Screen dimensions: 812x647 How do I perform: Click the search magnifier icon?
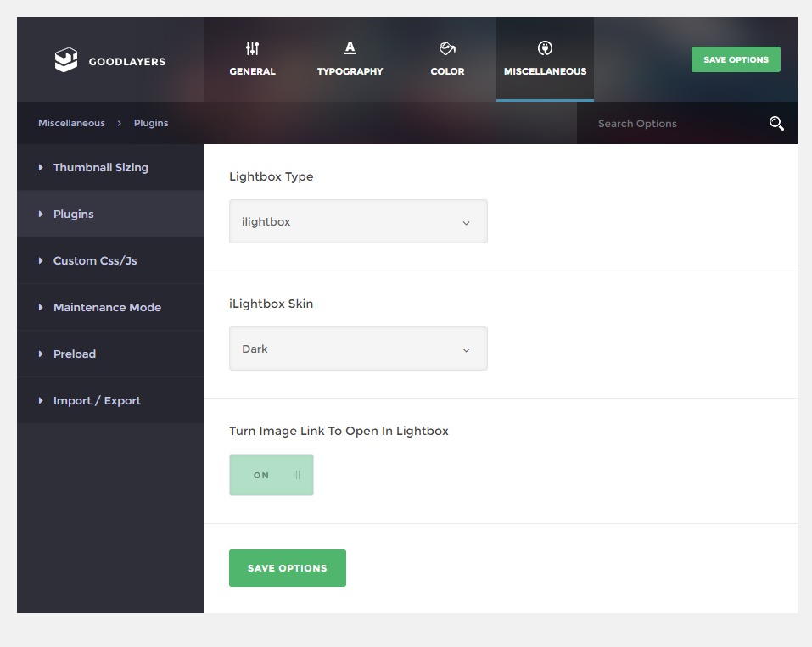(776, 123)
